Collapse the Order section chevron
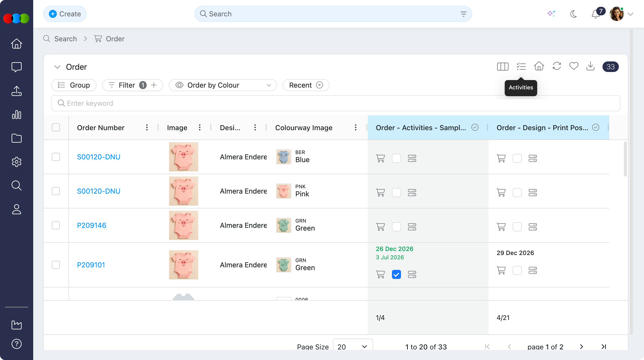 pyautogui.click(x=57, y=67)
